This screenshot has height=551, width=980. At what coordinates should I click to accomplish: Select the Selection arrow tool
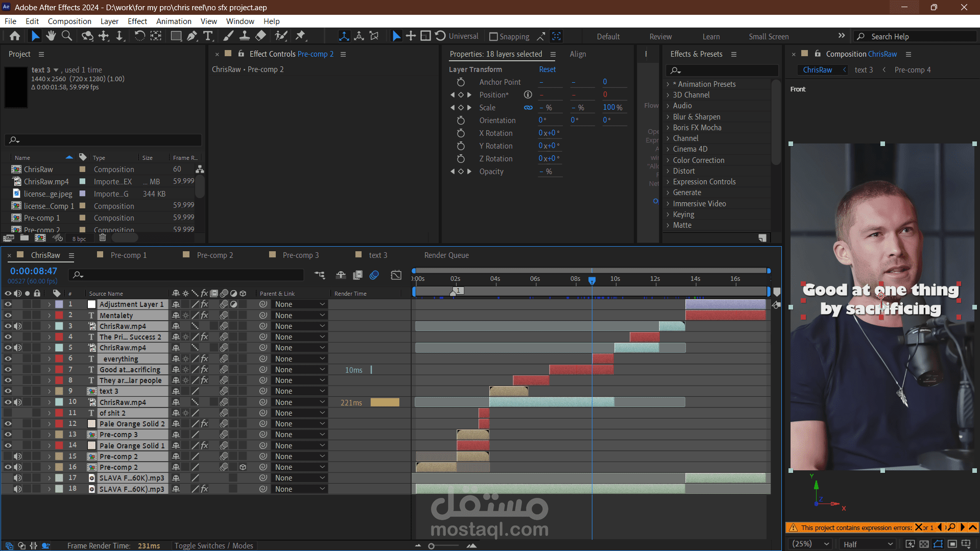[x=35, y=36]
